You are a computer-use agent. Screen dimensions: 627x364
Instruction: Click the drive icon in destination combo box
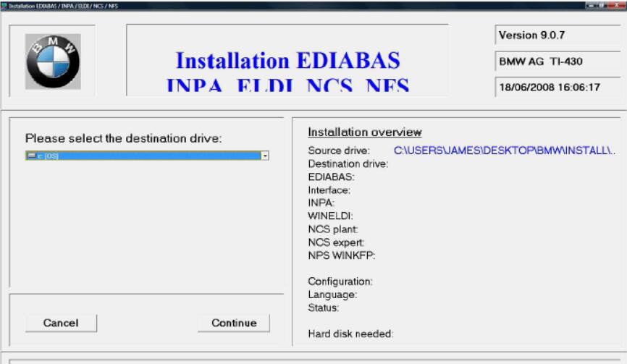32,156
